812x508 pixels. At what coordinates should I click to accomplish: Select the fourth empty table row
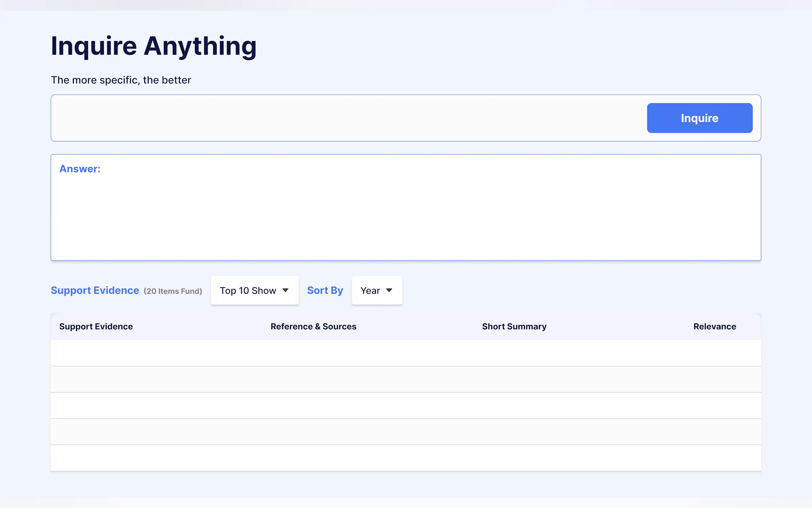click(405, 432)
